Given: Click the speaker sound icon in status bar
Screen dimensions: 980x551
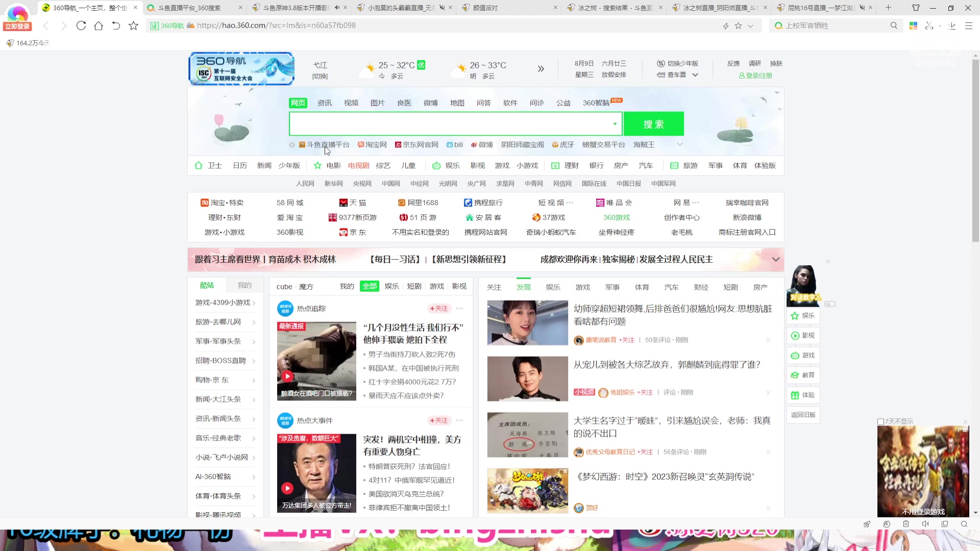Looking at the screenshot, I should pos(925,524).
